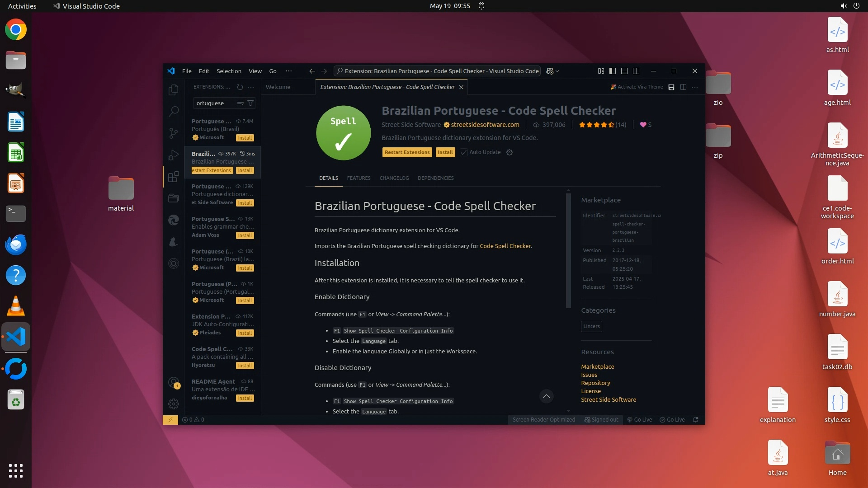Toggle the bottom panel layout button
The width and height of the screenshot is (868, 488).
624,71
